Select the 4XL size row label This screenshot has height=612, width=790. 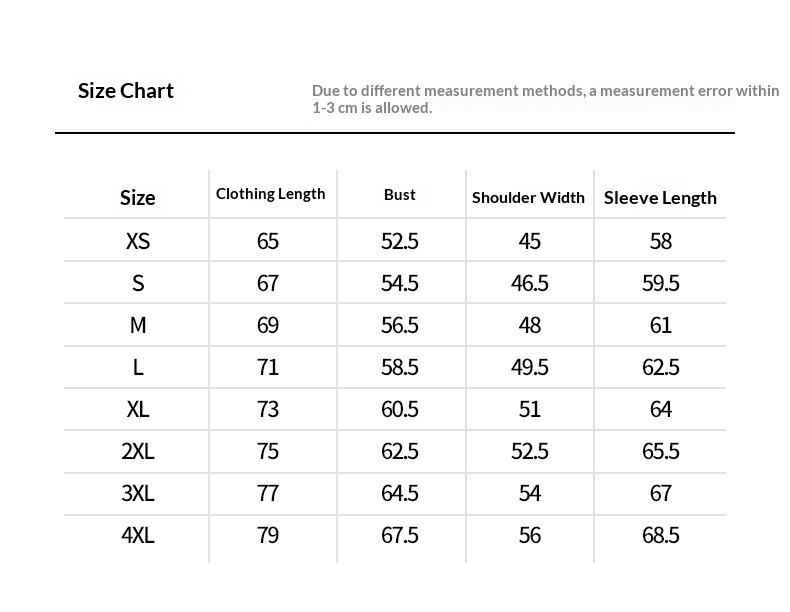pyautogui.click(x=138, y=535)
